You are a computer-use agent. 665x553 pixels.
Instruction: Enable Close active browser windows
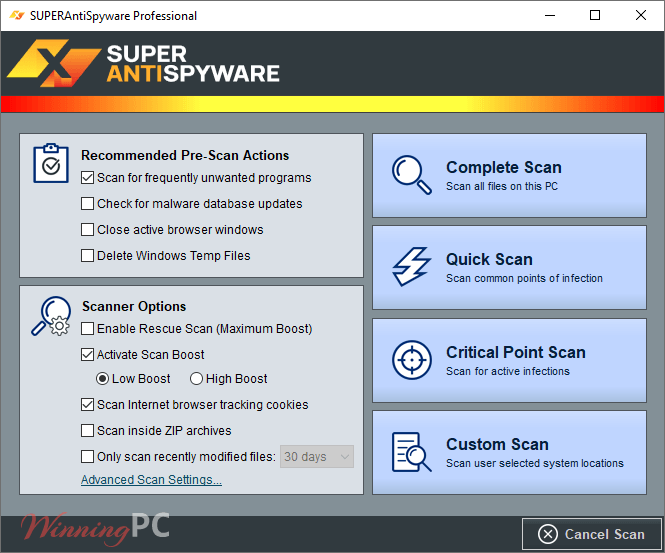(87, 229)
